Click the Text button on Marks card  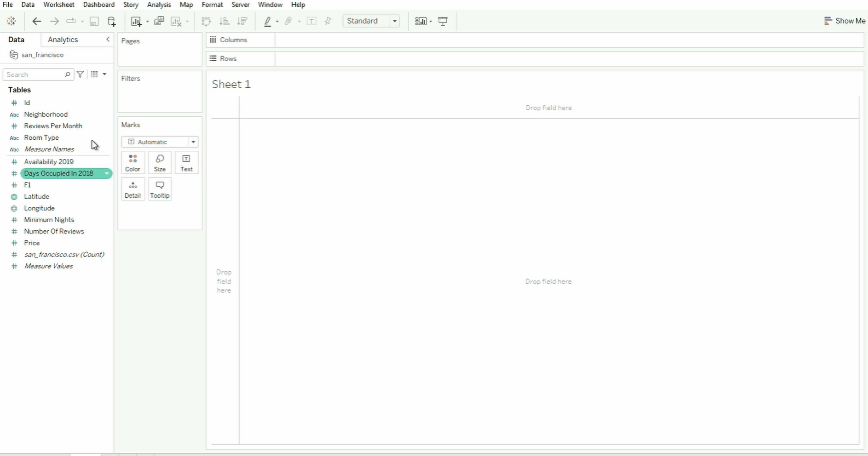point(186,163)
